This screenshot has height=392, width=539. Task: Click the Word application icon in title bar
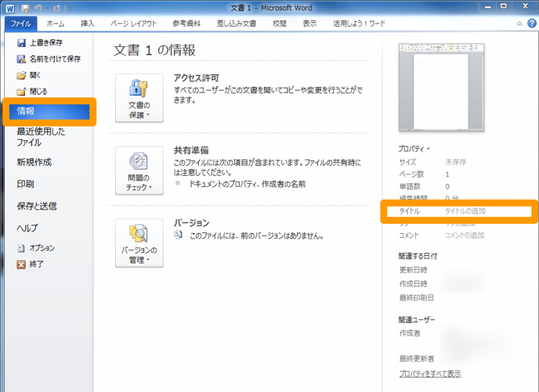click(10, 9)
